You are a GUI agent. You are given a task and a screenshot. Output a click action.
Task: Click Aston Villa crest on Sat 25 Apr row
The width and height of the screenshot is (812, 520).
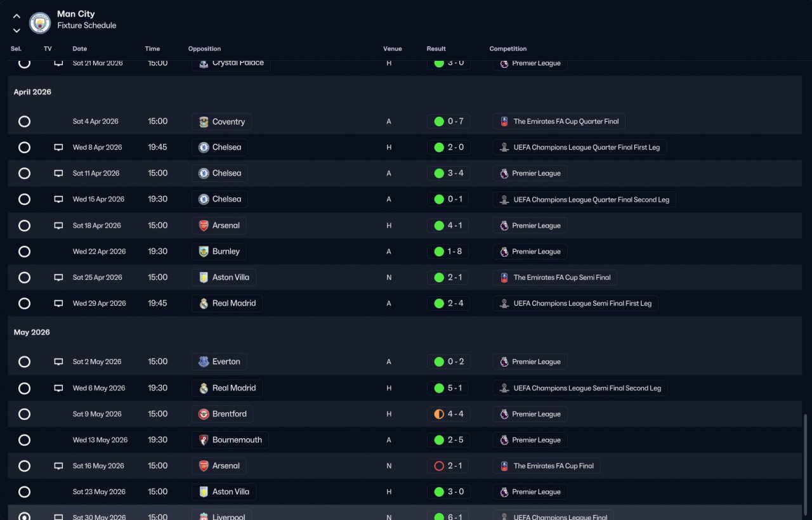204,277
